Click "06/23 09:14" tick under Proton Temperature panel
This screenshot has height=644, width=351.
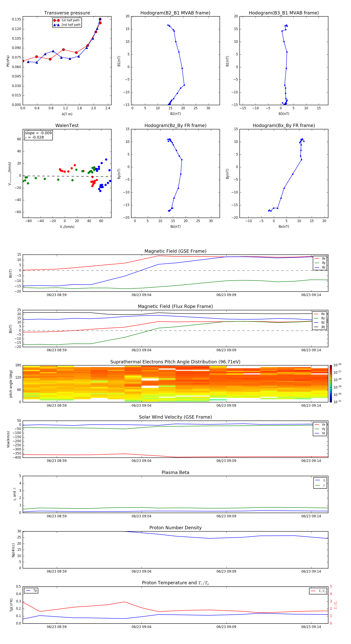[x=311, y=627]
